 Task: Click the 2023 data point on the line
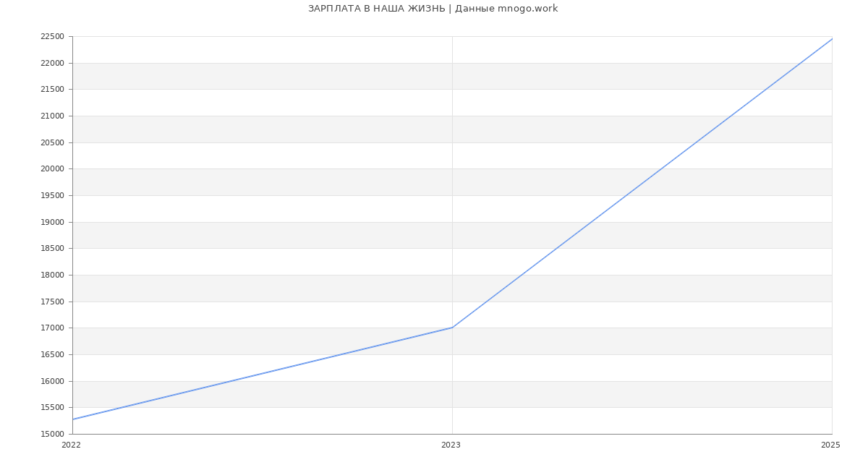pyautogui.click(x=452, y=328)
